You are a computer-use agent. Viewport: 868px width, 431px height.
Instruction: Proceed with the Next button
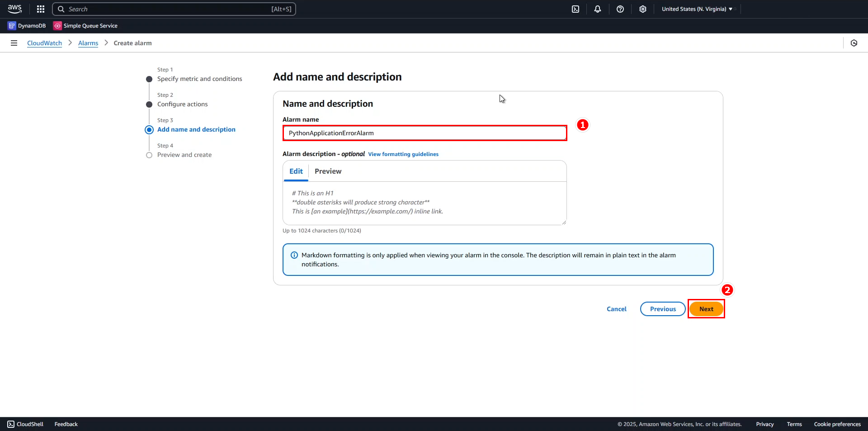point(706,309)
